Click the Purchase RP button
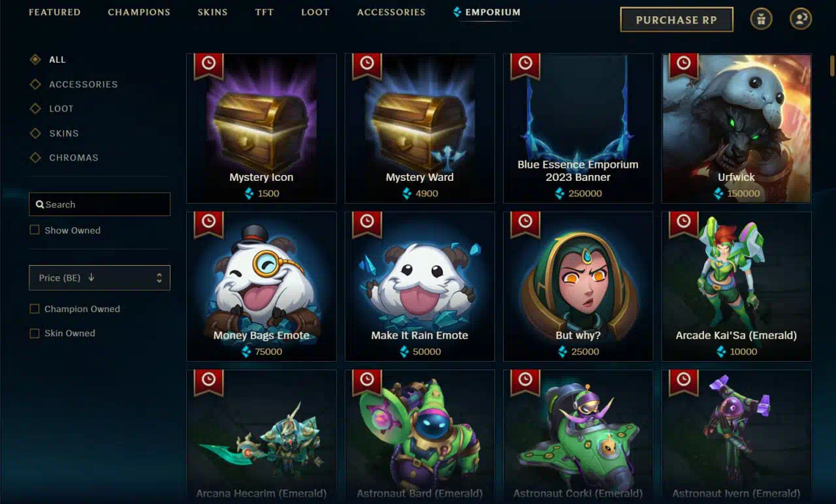 click(677, 20)
